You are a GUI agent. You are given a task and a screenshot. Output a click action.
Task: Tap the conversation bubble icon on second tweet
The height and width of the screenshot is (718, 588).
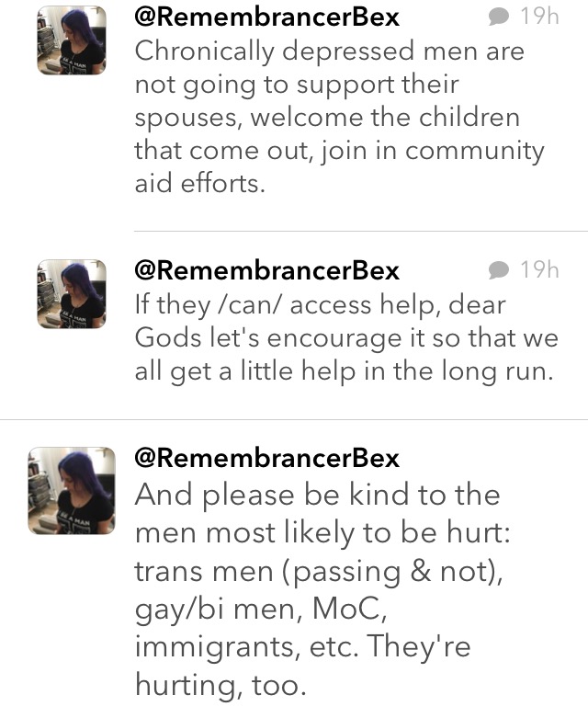(499, 270)
